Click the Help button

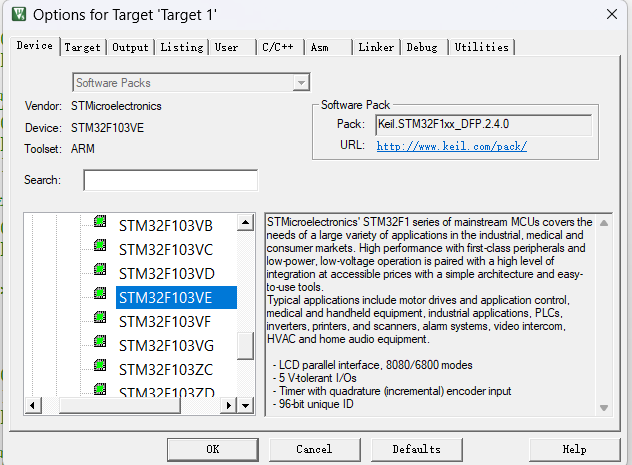click(x=574, y=449)
